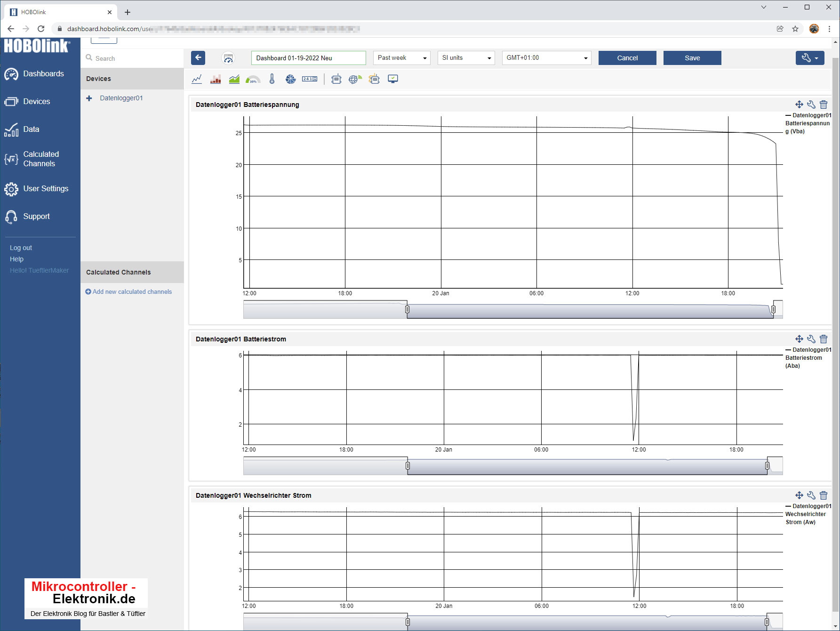Click Add new calculated channels link

tap(128, 292)
